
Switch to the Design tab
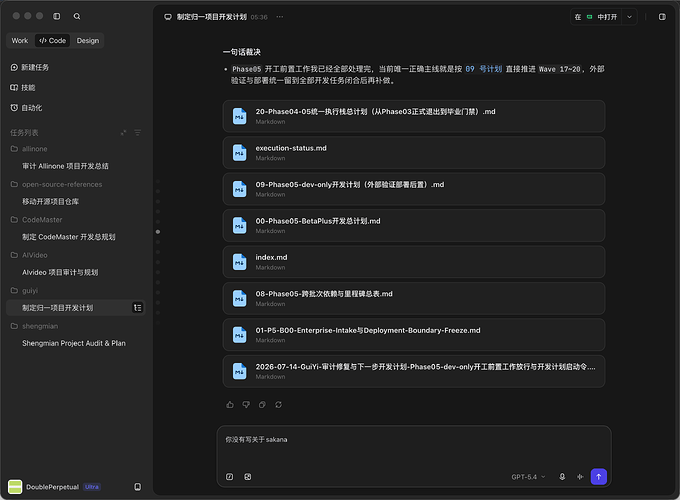tap(88, 40)
